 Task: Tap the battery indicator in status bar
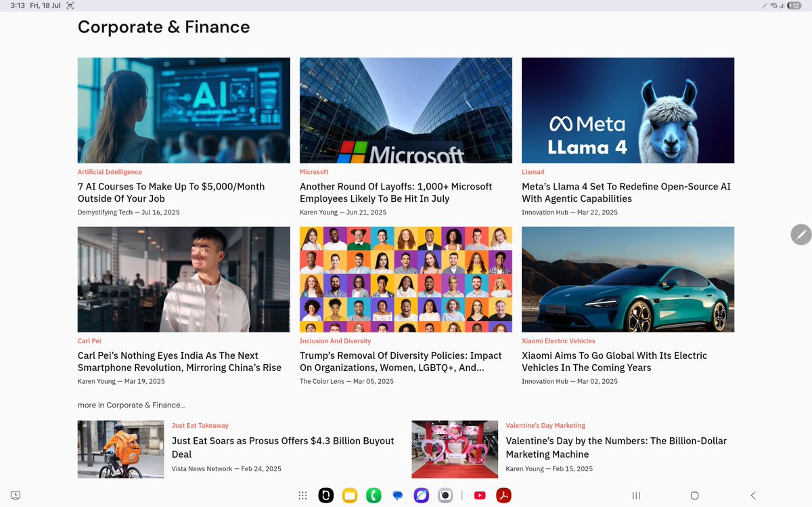pyautogui.click(x=794, y=5)
